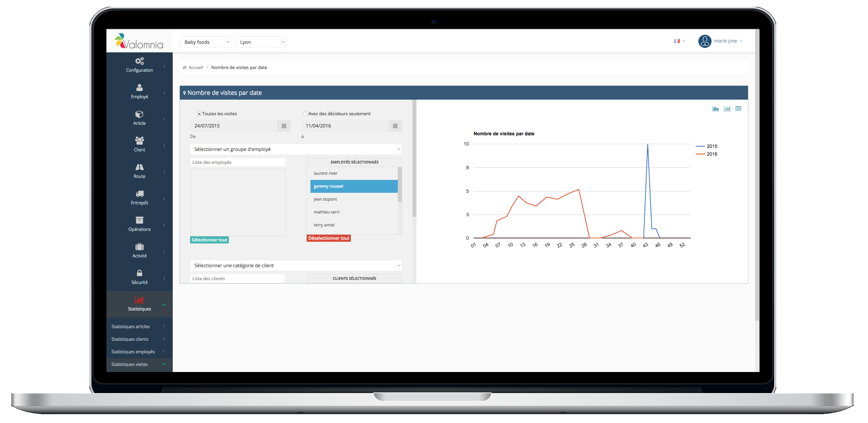Click the Liste des employés search field
Viewport: 868px width, 423px height.
point(237,162)
